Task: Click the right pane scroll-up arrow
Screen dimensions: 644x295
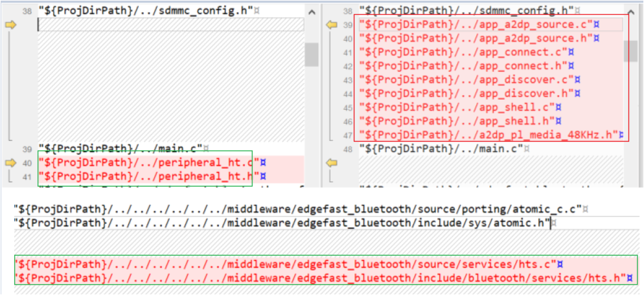Action: coord(630,12)
